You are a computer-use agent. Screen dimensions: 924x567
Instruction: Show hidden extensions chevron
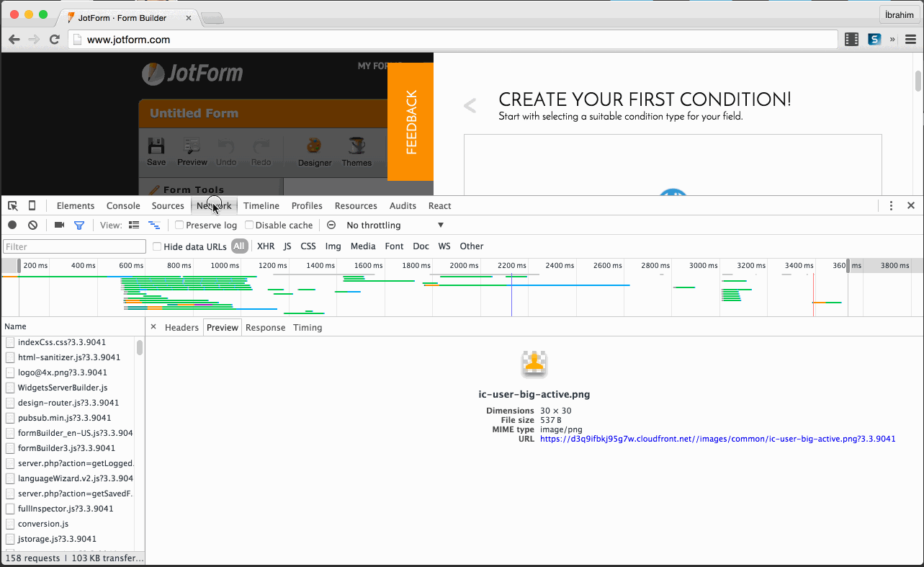coord(893,40)
